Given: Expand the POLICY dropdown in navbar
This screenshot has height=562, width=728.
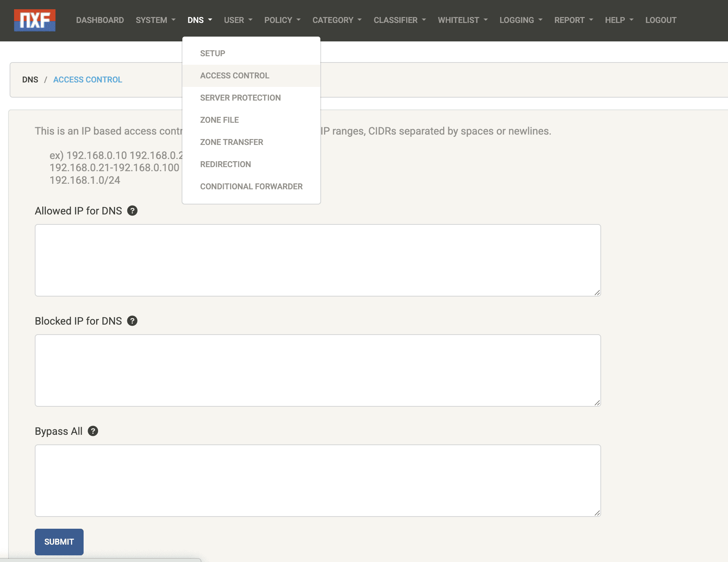Looking at the screenshot, I should [x=282, y=20].
